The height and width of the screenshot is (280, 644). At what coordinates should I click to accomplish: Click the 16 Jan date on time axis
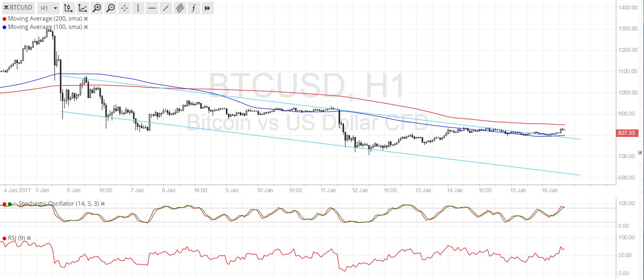pos(550,190)
